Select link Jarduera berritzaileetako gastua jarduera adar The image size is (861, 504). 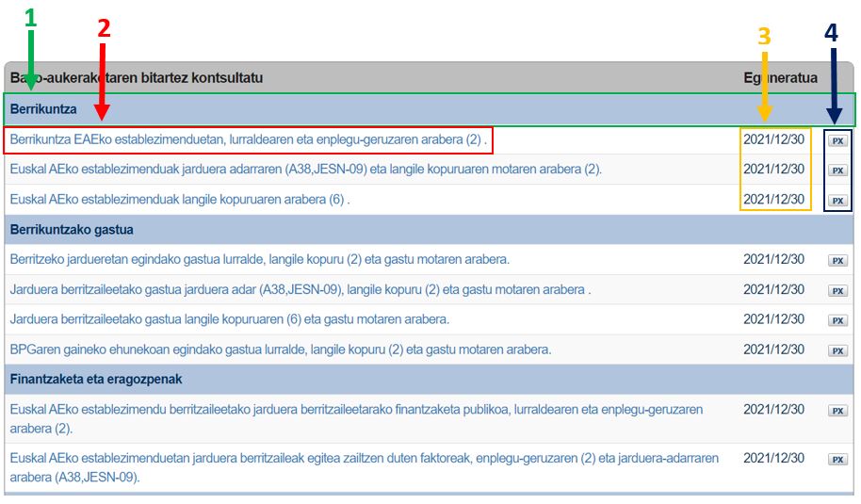300,289
